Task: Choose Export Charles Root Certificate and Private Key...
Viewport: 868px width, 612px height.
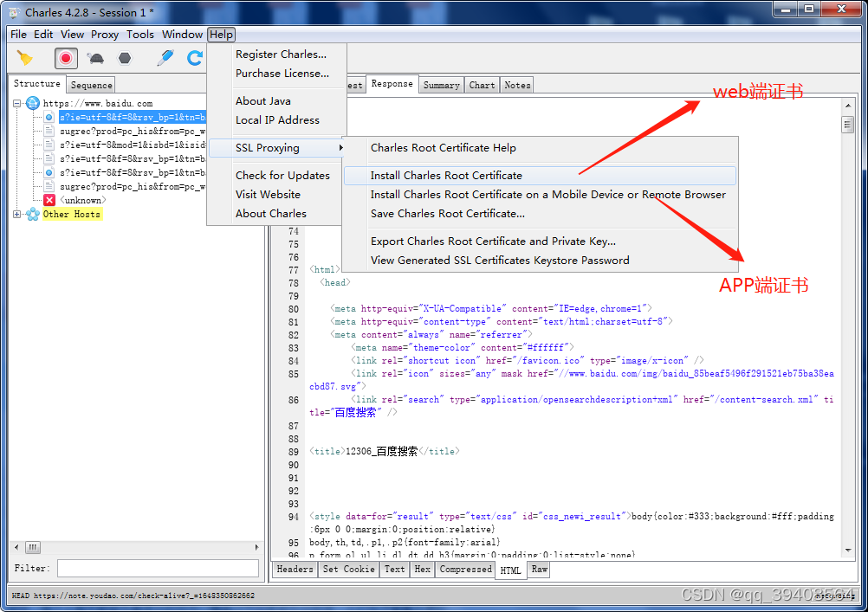Action: [x=493, y=242]
